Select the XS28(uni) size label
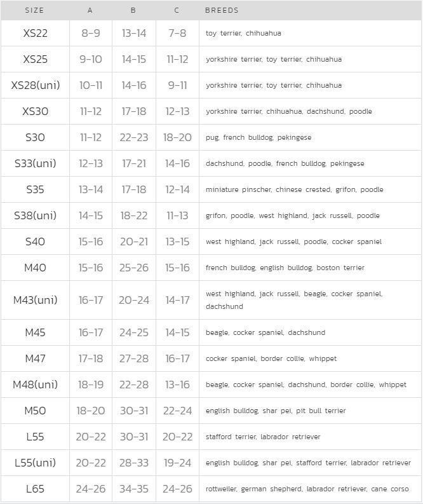The image size is (423, 504). tap(35, 85)
